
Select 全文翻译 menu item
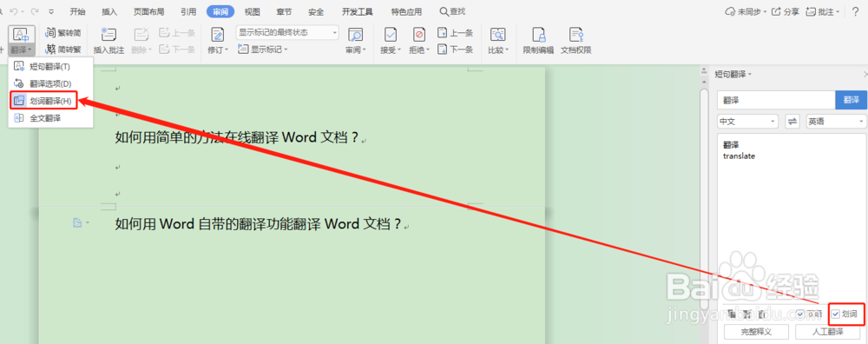point(50,118)
